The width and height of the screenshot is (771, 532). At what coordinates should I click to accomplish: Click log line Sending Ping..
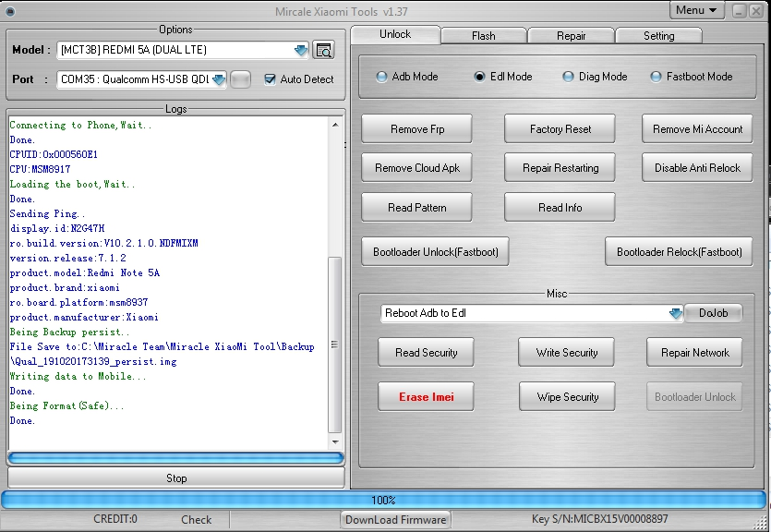click(48, 214)
